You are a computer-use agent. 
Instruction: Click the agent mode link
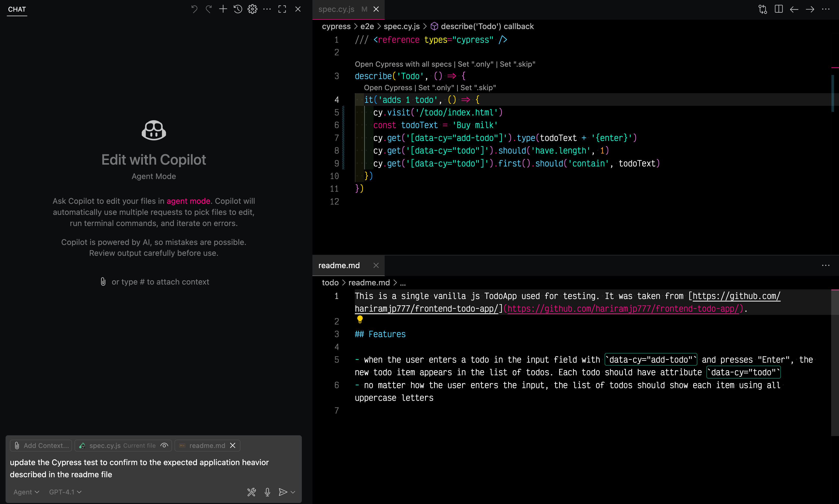pyautogui.click(x=188, y=201)
